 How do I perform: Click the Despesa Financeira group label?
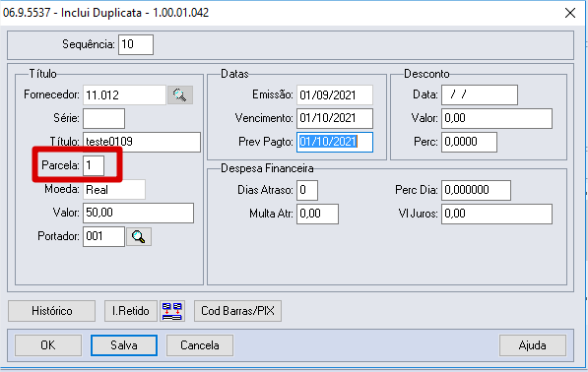(x=267, y=168)
